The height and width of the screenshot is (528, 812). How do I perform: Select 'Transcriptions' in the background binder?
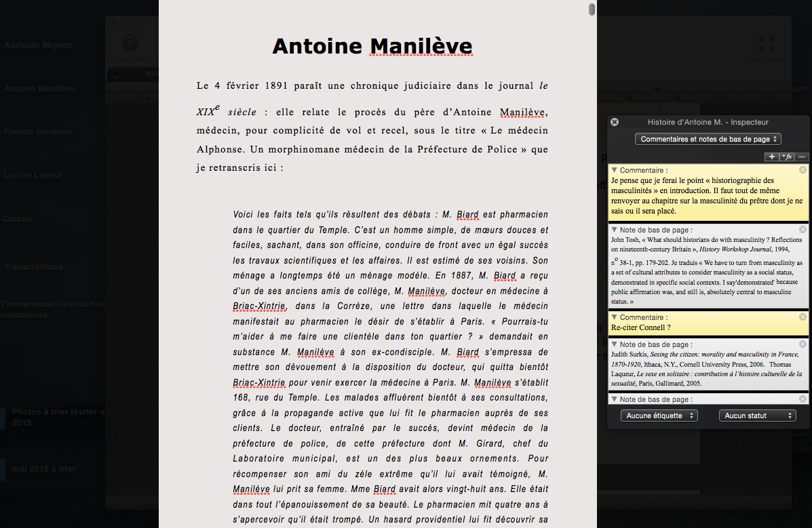[33, 266]
